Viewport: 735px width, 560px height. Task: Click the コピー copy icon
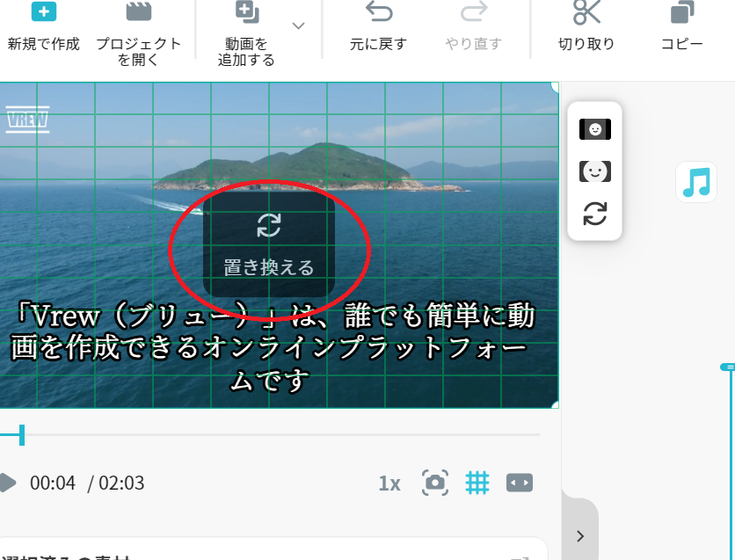coord(682,12)
